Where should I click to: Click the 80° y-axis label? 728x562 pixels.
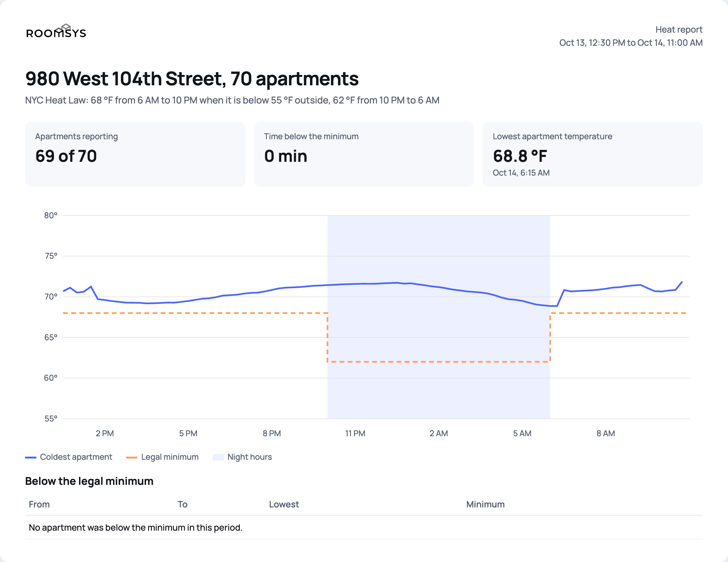(x=51, y=215)
